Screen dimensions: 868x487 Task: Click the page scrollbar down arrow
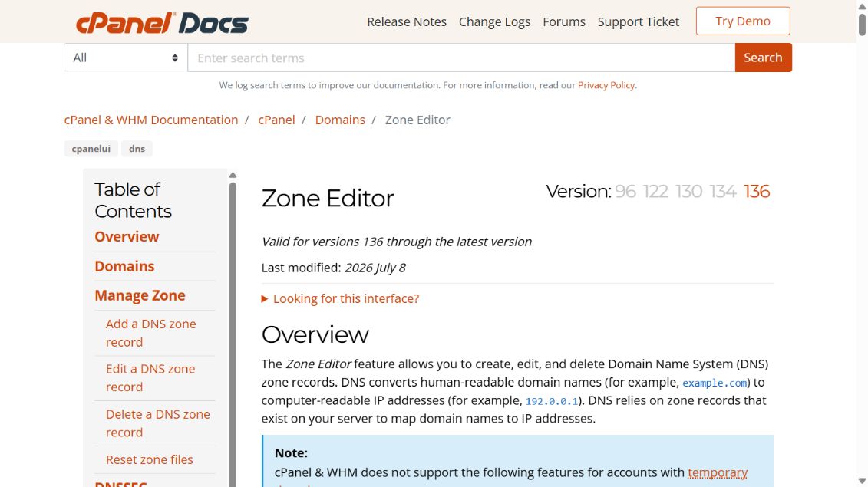pos(862,482)
